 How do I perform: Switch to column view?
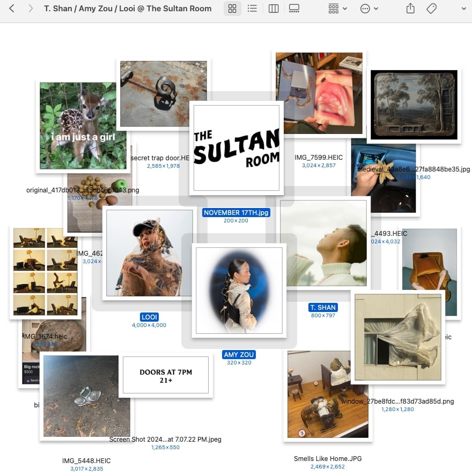(274, 9)
